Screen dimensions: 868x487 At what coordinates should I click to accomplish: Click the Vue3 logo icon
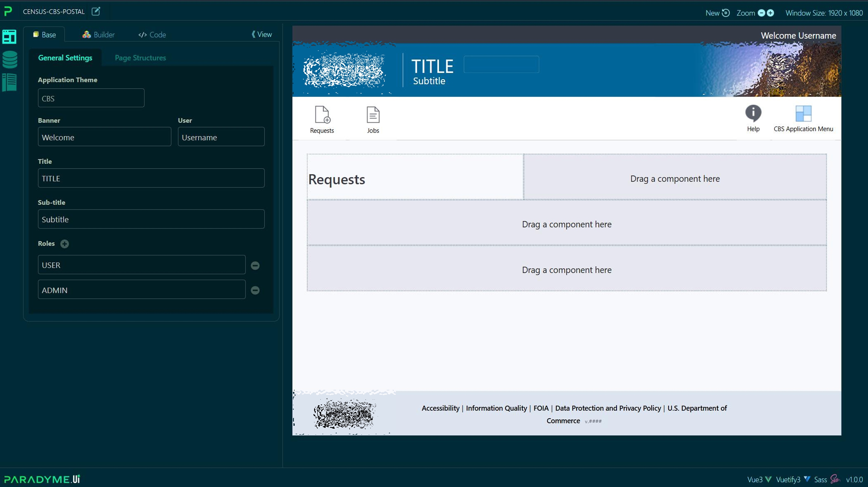tap(768, 479)
